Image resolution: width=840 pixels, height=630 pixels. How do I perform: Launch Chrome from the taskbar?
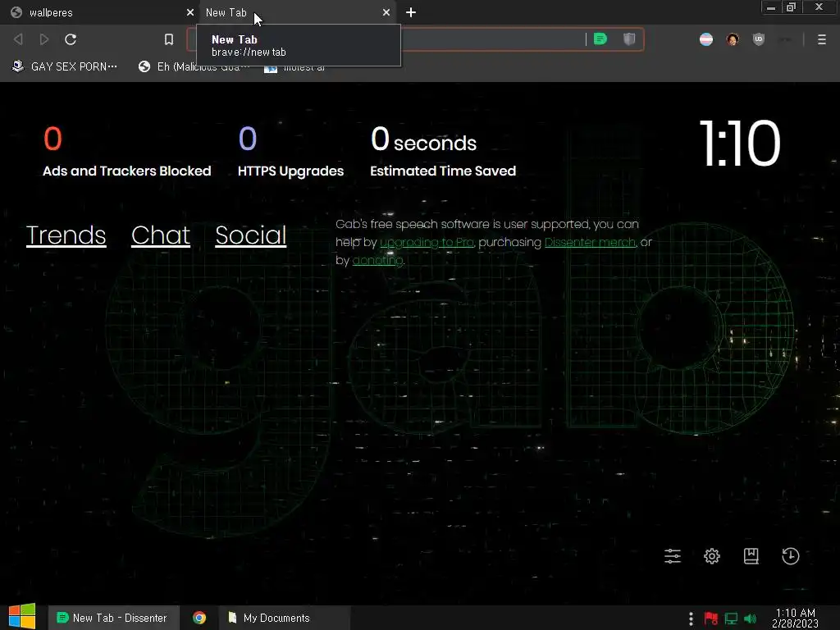(199, 618)
